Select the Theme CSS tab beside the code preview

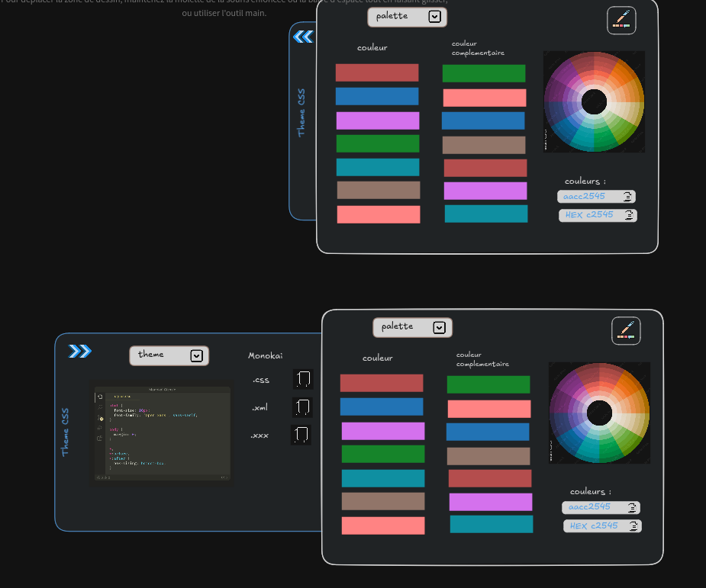tap(66, 432)
